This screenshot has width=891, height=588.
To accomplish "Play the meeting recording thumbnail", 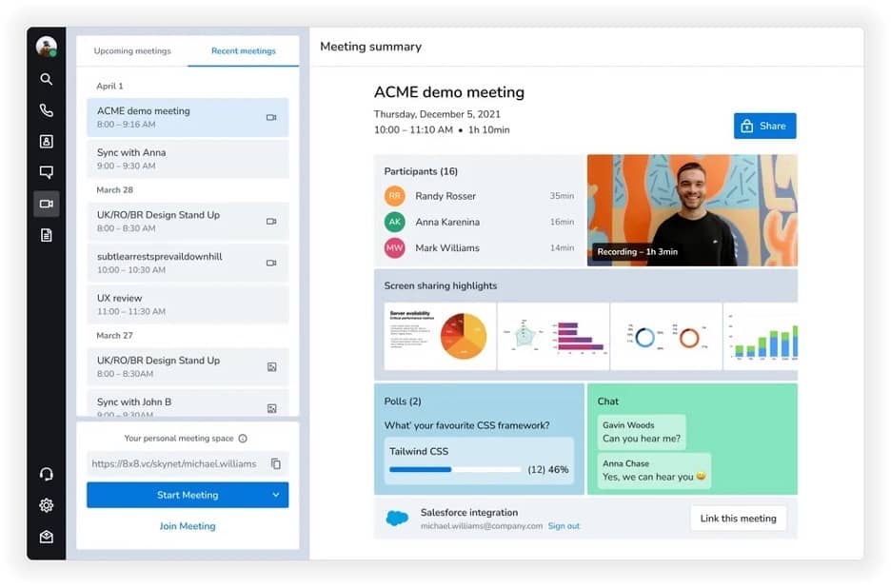I will coord(692,210).
